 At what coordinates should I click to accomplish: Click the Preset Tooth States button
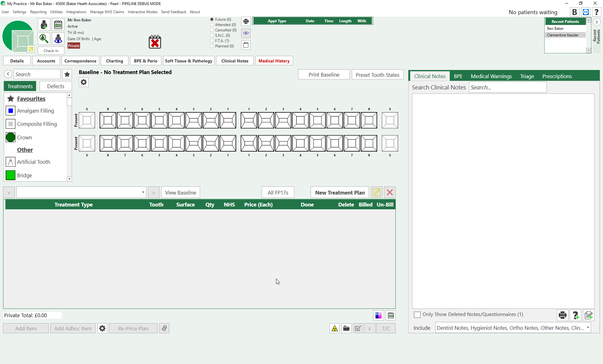[377, 75]
